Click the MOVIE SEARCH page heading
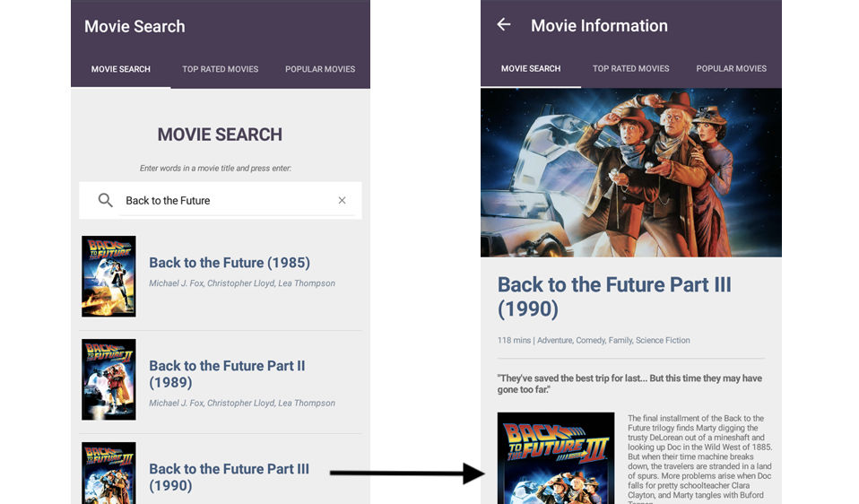 click(220, 135)
